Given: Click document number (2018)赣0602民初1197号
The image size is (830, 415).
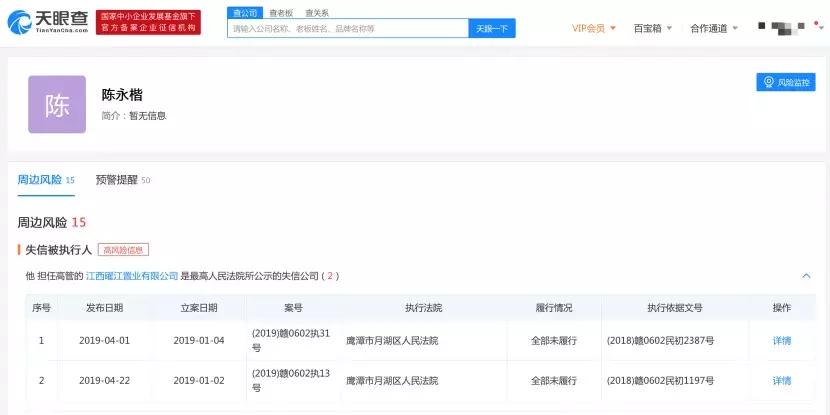Looking at the screenshot, I should tap(661, 381).
